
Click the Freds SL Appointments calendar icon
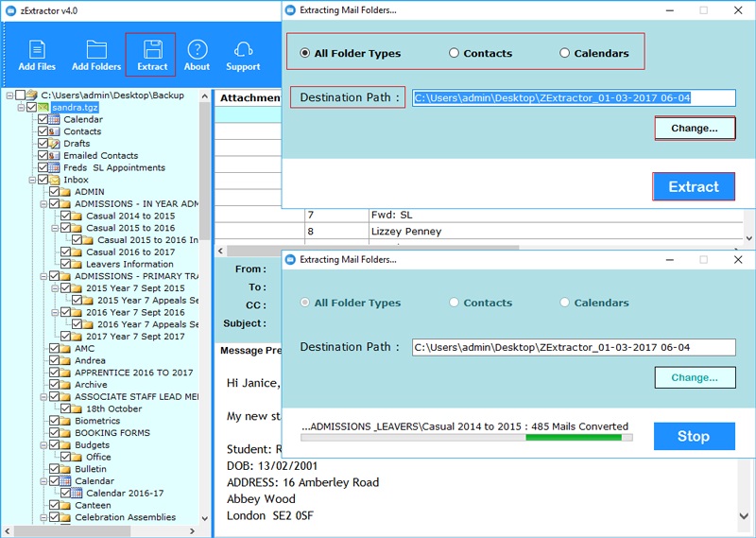tap(55, 167)
